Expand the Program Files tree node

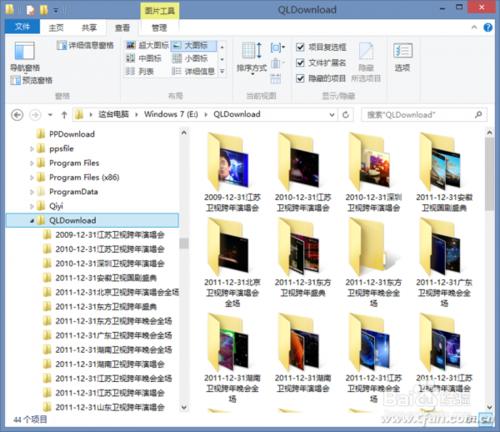coord(32,163)
